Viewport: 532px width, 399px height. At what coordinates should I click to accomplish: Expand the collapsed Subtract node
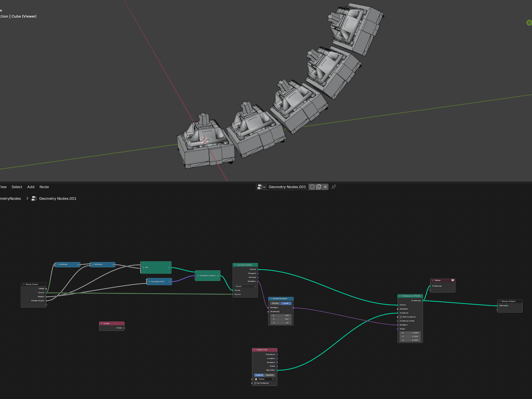(58, 264)
